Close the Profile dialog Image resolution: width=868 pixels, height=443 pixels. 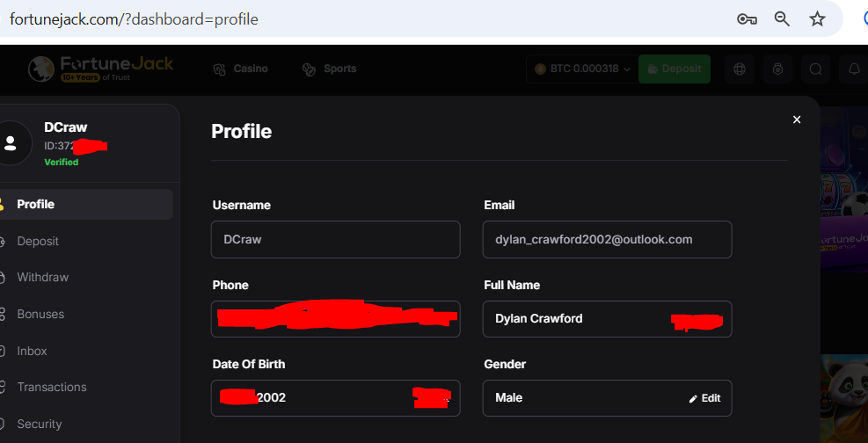(797, 120)
